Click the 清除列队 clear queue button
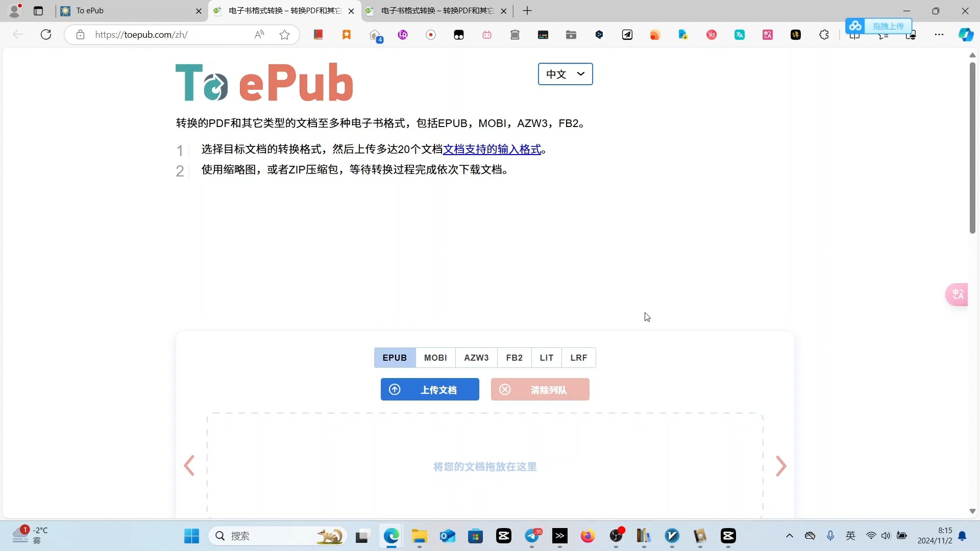Screen dimensions: 980x551 coord(540,389)
